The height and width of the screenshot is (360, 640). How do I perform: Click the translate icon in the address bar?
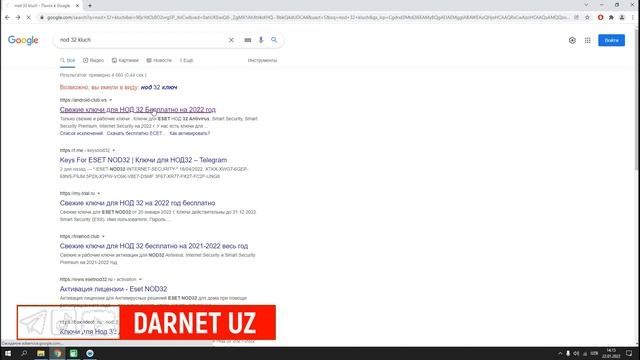pos(576,18)
